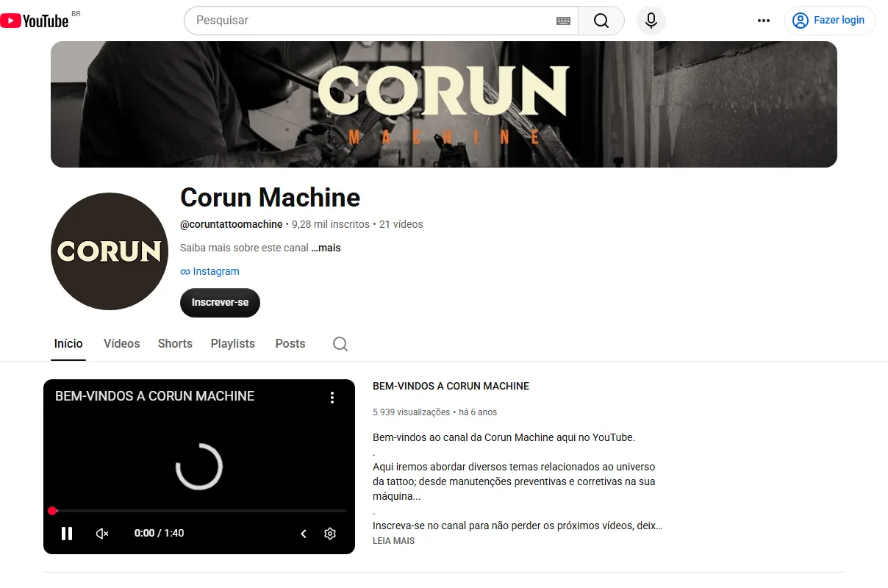This screenshot has width=888, height=588.
Task: Focus the Pesquisar search field
Action: [375, 21]
